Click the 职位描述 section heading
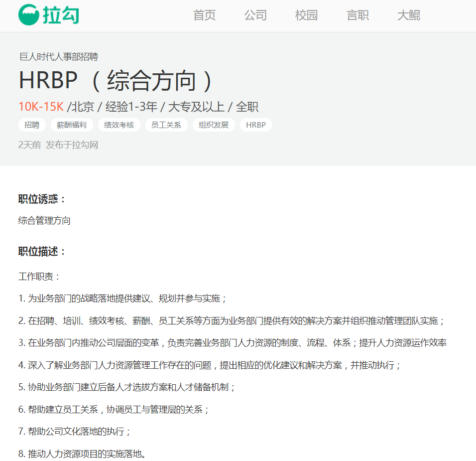 [x=42, y=252]
